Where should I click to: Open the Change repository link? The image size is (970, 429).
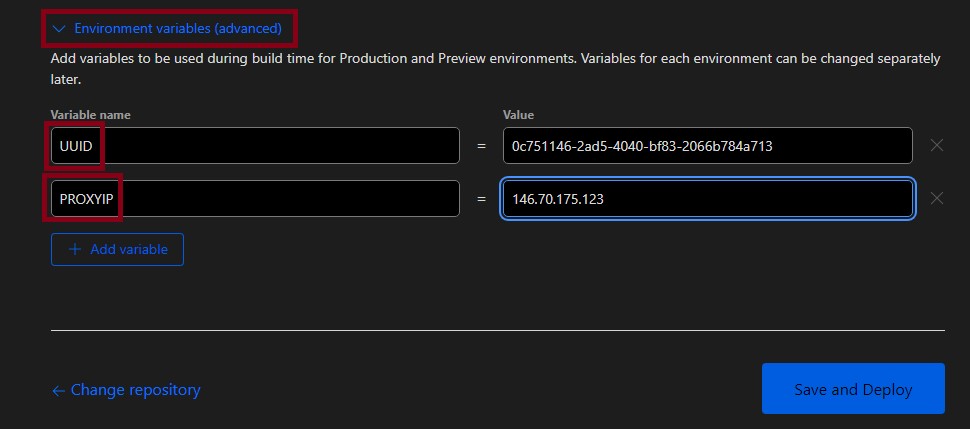click(x=135, y=390)
